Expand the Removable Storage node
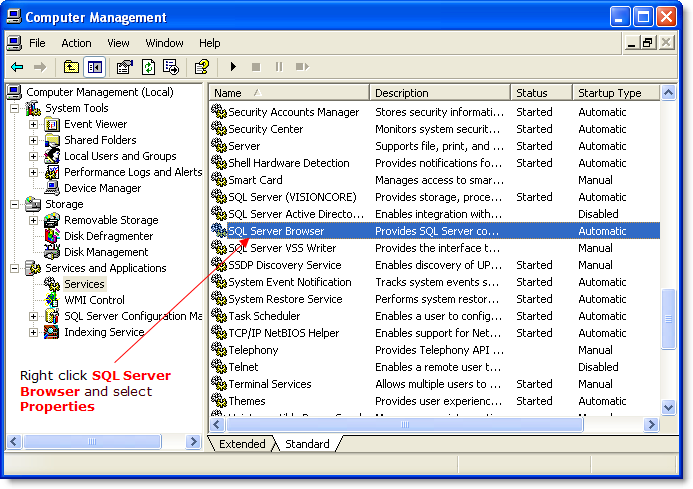 (x=33, y=220)
